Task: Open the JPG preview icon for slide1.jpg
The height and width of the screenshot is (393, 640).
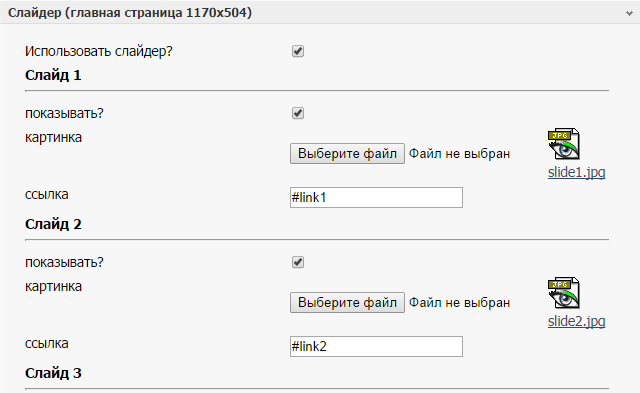Action: 564,144
